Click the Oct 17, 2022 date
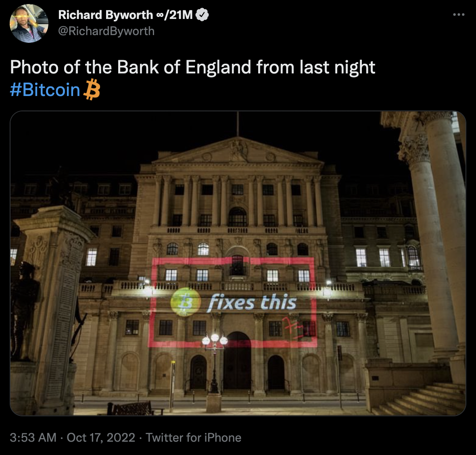This screenshot has height=455, width=476. pyautogui.click(x=101, y=438)
